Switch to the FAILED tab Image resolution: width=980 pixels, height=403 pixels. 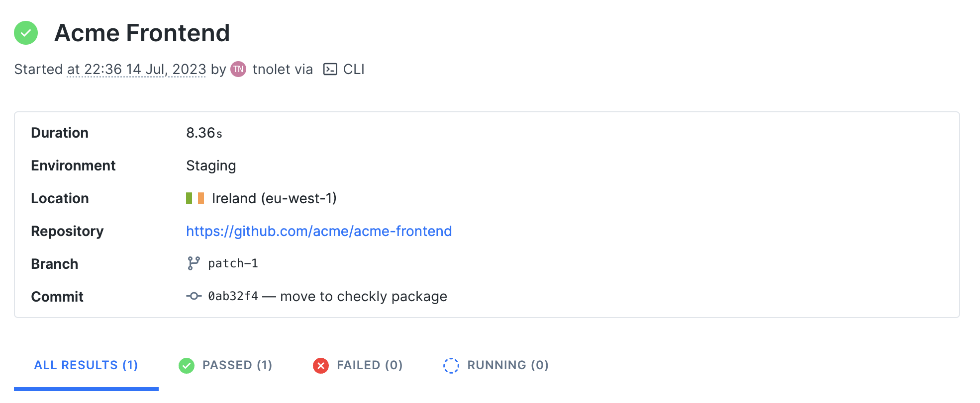(369, 365)
